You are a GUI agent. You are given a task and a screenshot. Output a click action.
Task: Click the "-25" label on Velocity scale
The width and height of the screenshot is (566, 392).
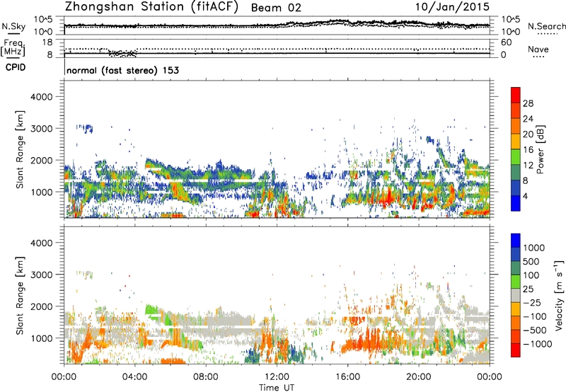tap(531, 302)
